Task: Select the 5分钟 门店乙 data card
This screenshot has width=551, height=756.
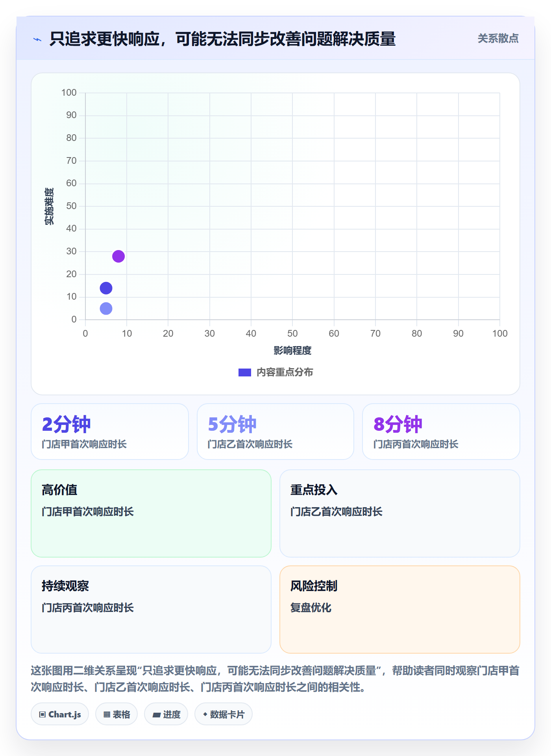Action: (275, 432)
